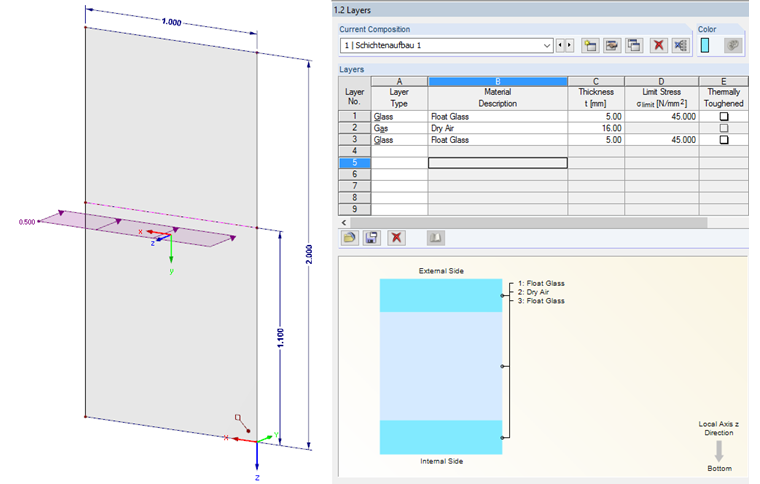Click the 2.000 height dimension label

(x=309, y=254)
